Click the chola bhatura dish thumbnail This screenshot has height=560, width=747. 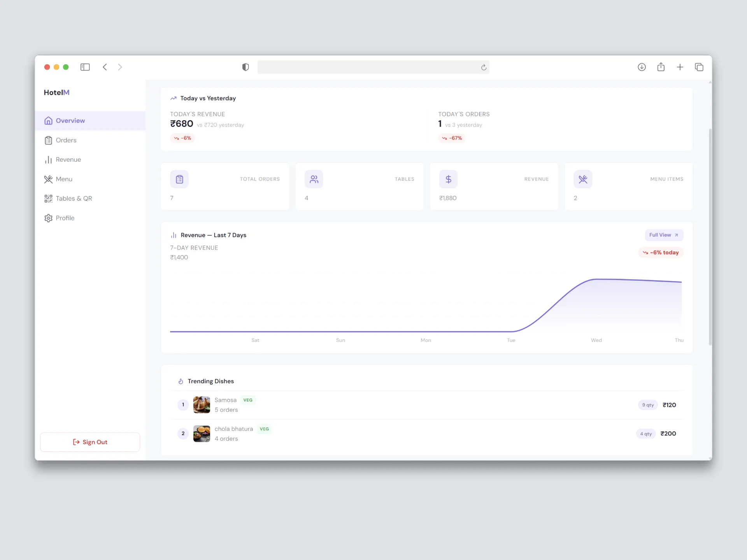(x=202, y=434)
